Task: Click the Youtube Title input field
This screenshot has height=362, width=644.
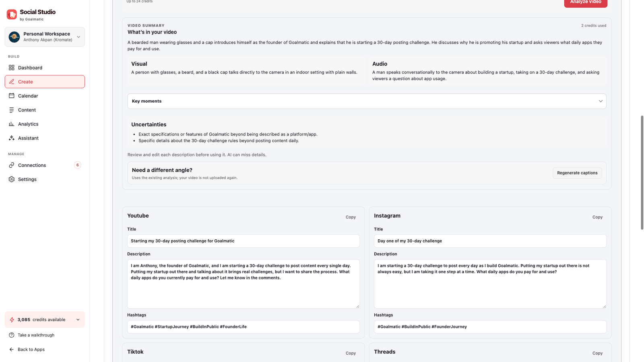Action: [x=243, y=241]
